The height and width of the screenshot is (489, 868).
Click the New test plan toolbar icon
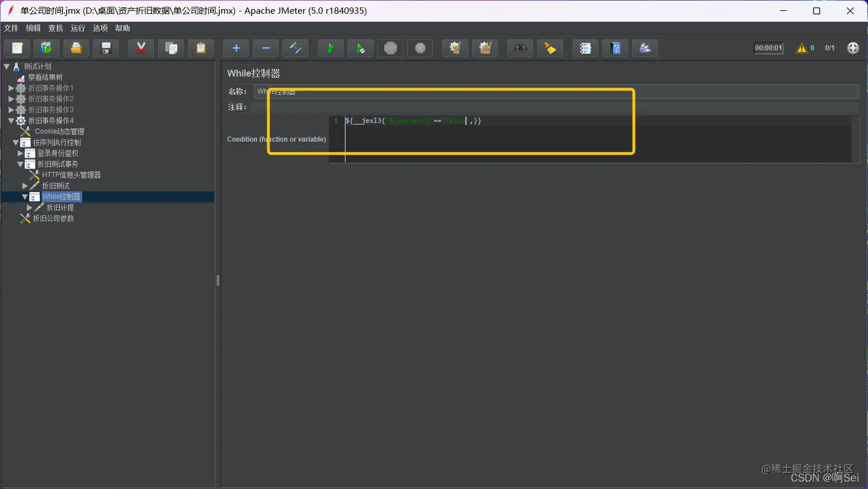coord(17,48)
